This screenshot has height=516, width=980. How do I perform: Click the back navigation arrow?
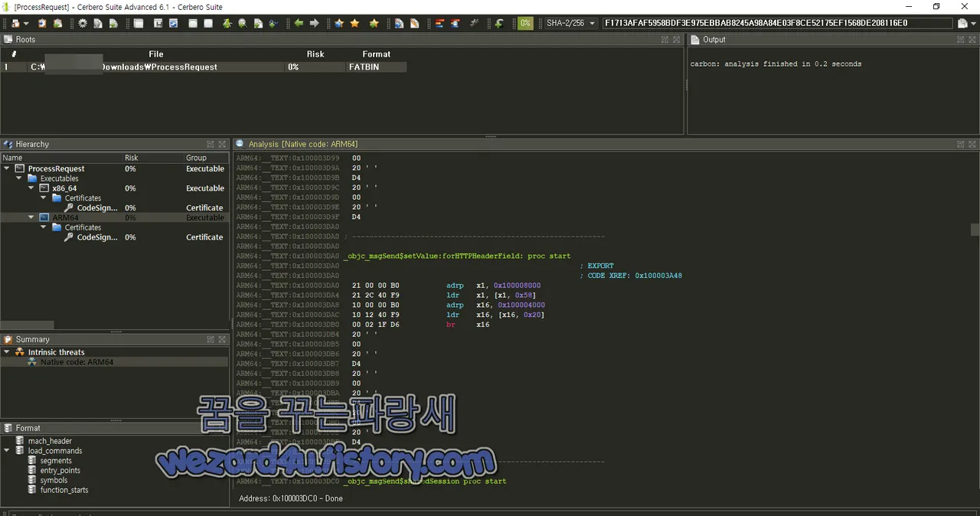click(x=299, y=23)
